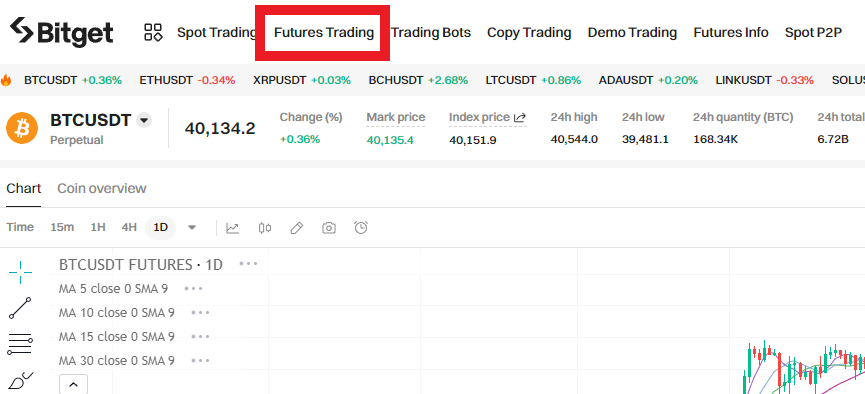Click the Mark price label

[x=396, y=118]
